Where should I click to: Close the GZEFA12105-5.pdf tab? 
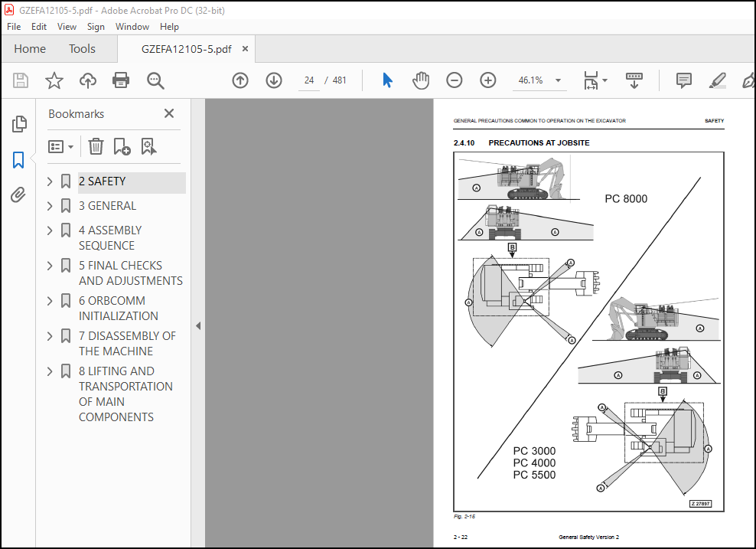(x=245, y=49)
